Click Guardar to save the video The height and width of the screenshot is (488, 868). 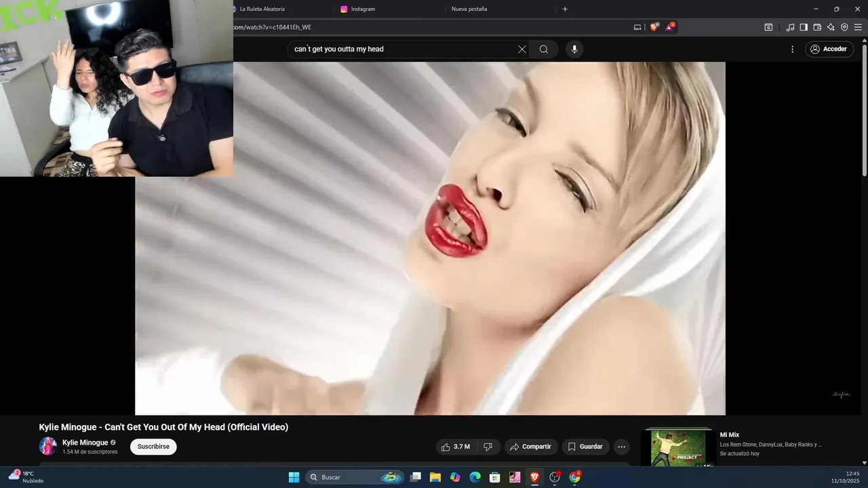click(585, 447)
